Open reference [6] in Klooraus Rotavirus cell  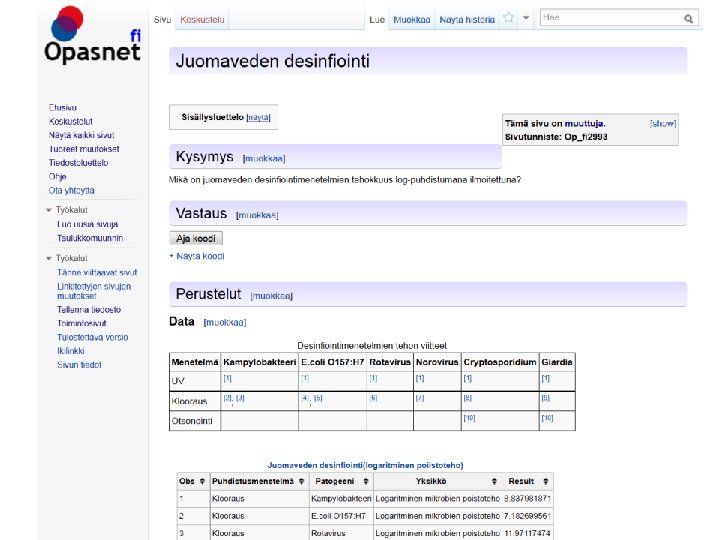373,398
